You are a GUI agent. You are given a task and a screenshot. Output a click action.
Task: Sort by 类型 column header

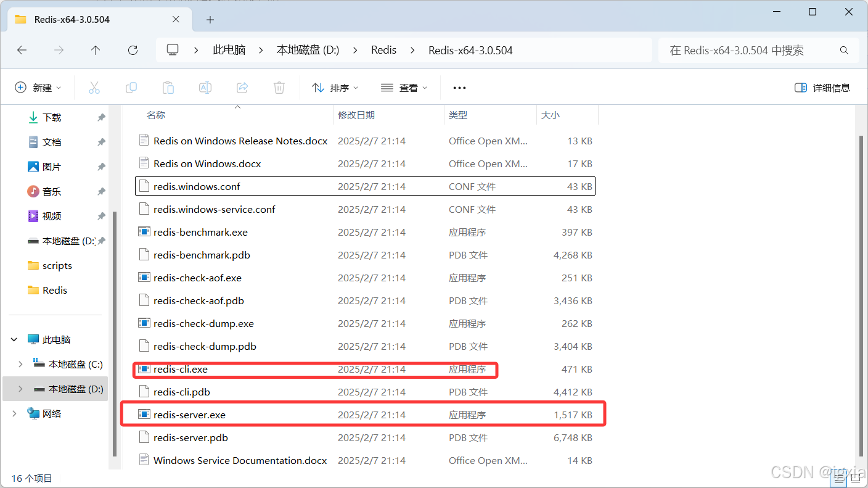(458, 115)
